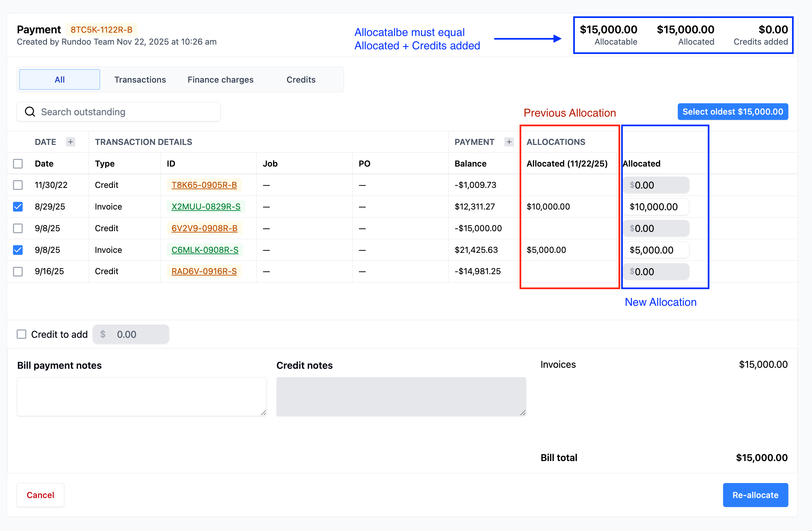Select the Credits tab
The width and height of the screenshot is (812, 531).
300,80
